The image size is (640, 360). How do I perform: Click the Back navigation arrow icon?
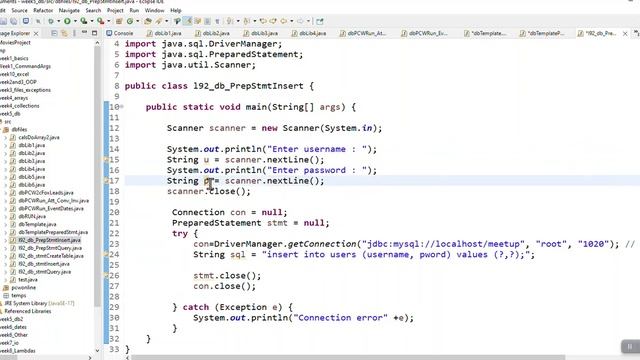click(x=283, y=21)
